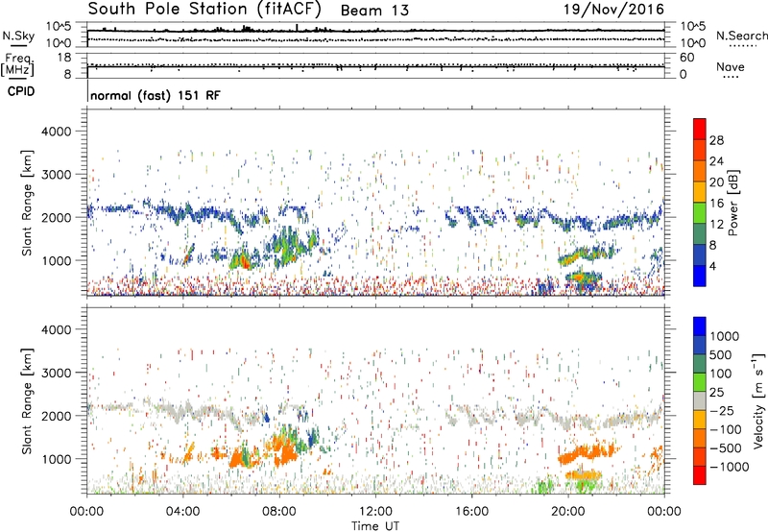
Task: Select the N.Sky legend label
Action: coord(18,36)
